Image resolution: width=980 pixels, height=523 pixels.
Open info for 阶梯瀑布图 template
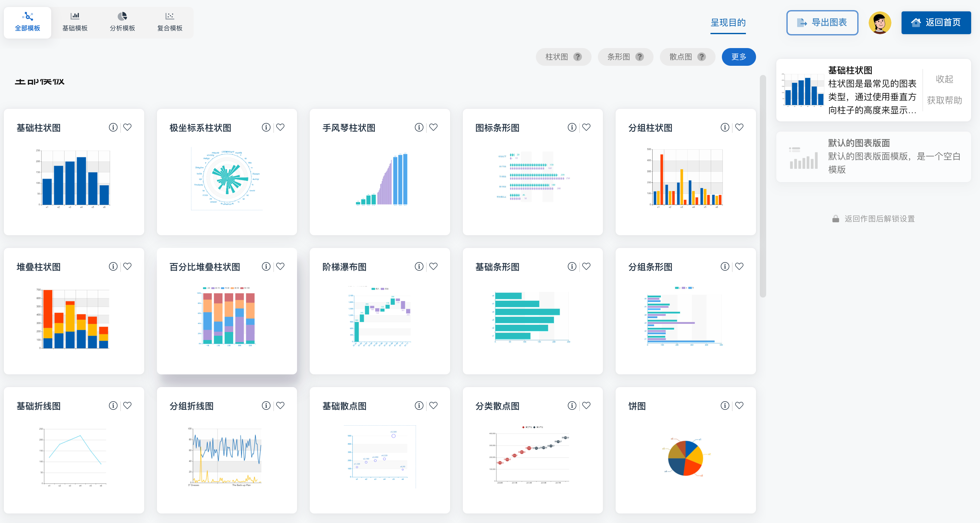[x=419, y=266]
